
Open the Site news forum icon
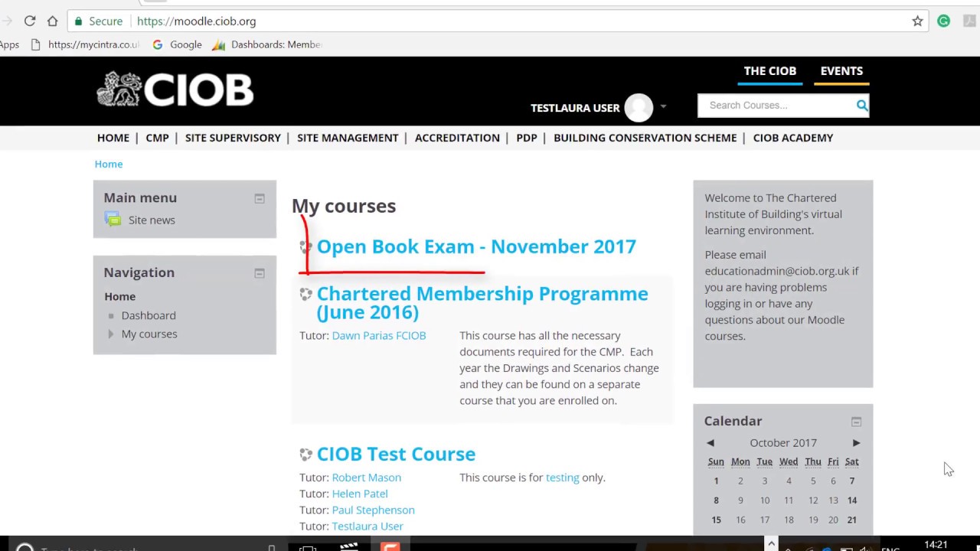(x=113, y=220)
